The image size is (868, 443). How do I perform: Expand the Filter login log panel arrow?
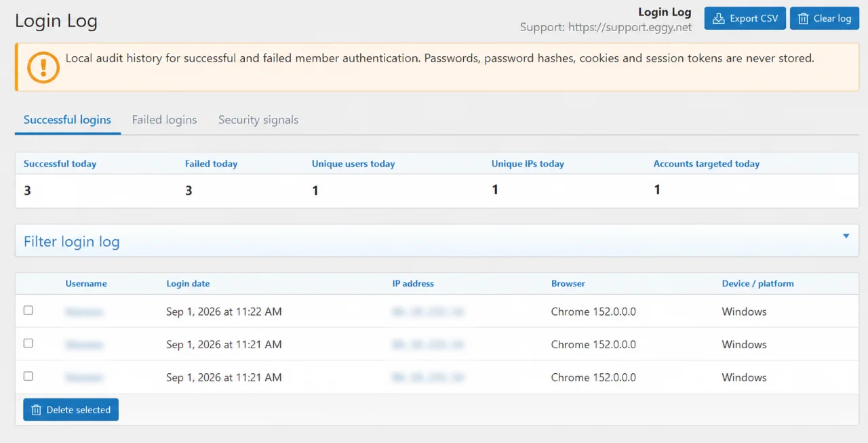846,236
